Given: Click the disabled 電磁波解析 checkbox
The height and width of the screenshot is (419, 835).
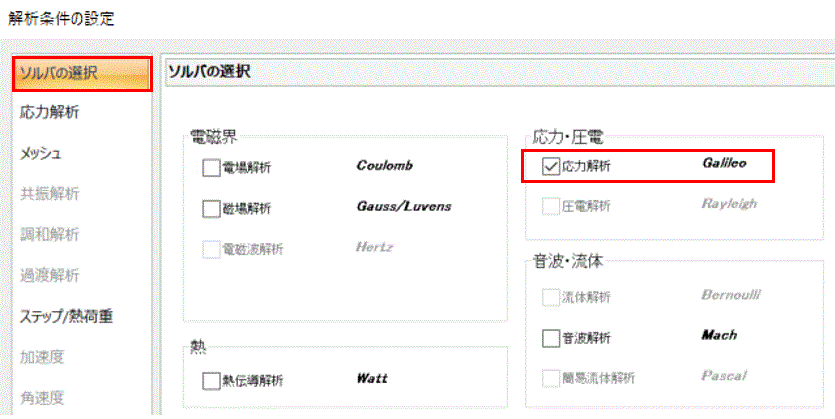Looking at the screenshot, I should click(x=211, y=249).
